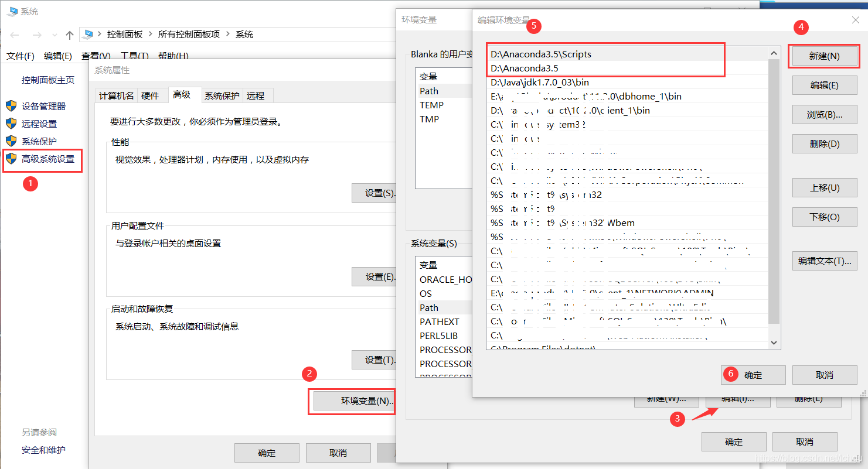Click 确定 in the System Properties dialog
Viewport: 868px width, 469px height.
click(267, 453)
